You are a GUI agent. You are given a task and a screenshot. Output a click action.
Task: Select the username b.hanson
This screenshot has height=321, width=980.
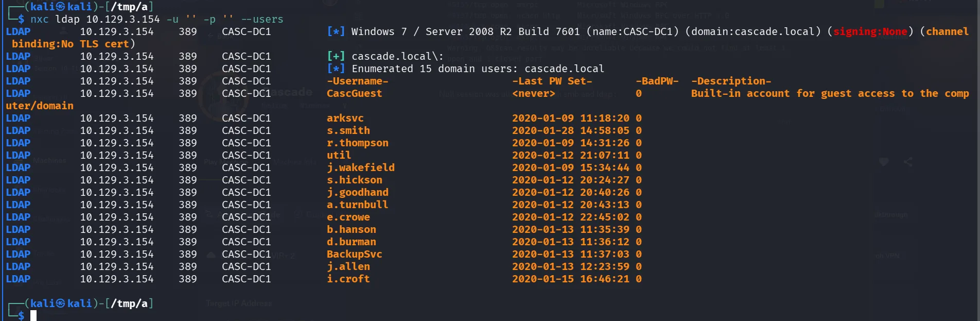[351, 229]
